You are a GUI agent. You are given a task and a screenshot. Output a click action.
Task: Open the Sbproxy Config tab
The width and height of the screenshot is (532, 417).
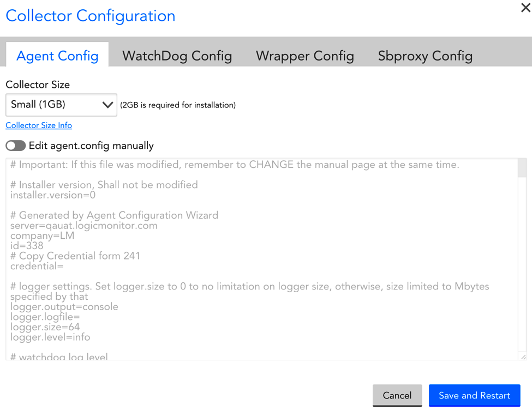click(x=425, y=56)
